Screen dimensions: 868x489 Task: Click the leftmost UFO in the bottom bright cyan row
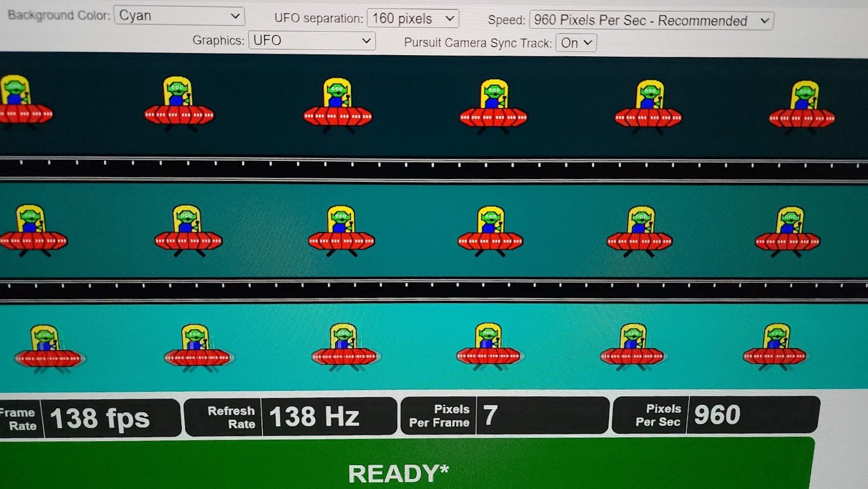click(49, 349)
